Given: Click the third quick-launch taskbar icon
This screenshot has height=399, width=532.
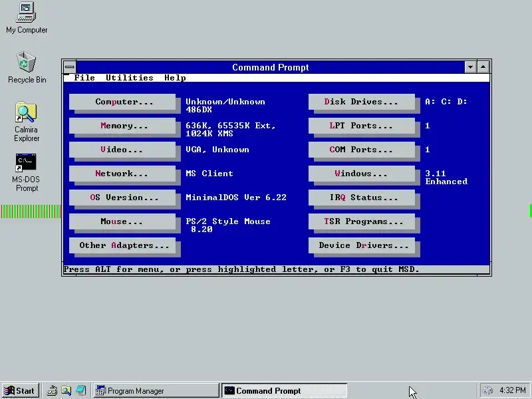Looking at the screenshot, I should [80, 390].
